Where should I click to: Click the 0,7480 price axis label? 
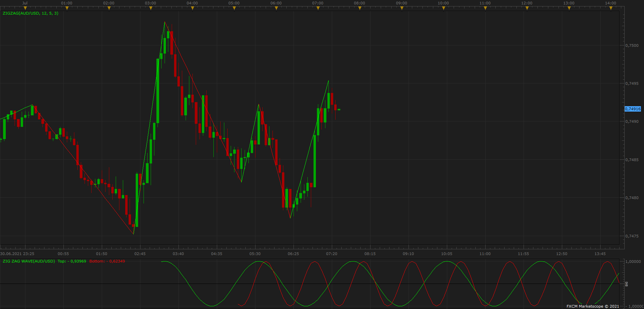pos(632,198)
